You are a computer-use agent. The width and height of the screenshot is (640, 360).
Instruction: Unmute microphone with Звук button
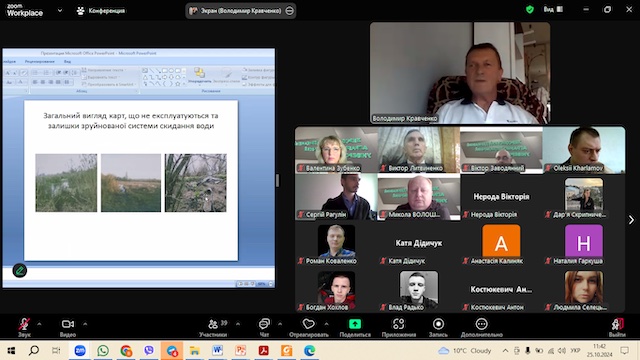[24, 327]
